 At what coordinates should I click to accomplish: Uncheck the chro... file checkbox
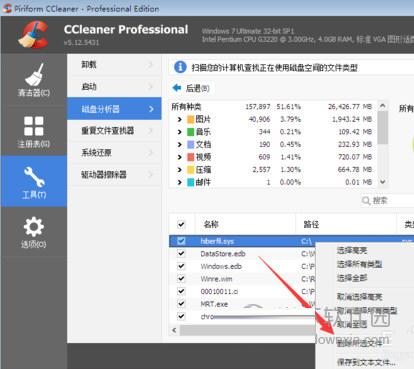point(181,316)
